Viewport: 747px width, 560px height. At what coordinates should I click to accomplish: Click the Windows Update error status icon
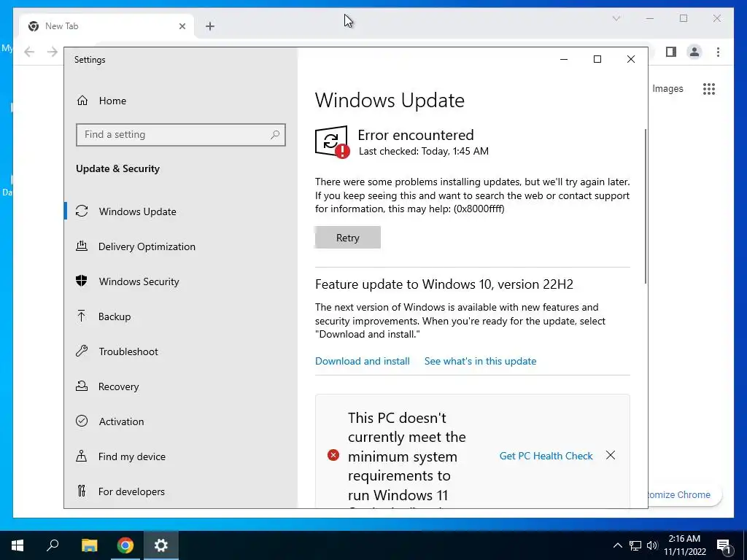(332, 142)
